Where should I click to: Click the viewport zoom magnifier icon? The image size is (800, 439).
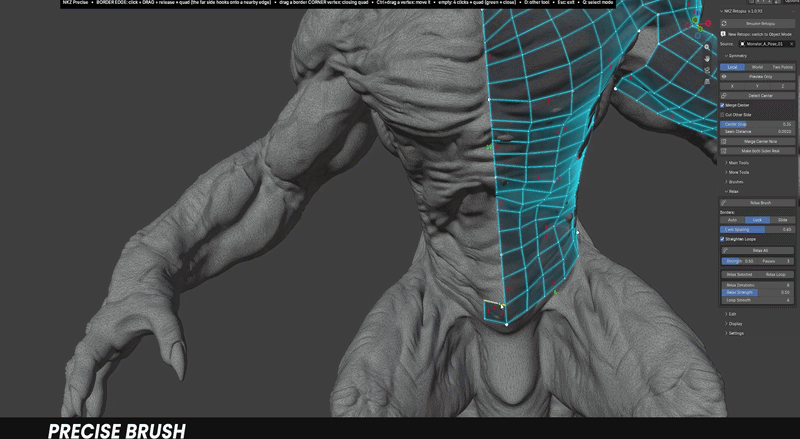click(707, 47)
